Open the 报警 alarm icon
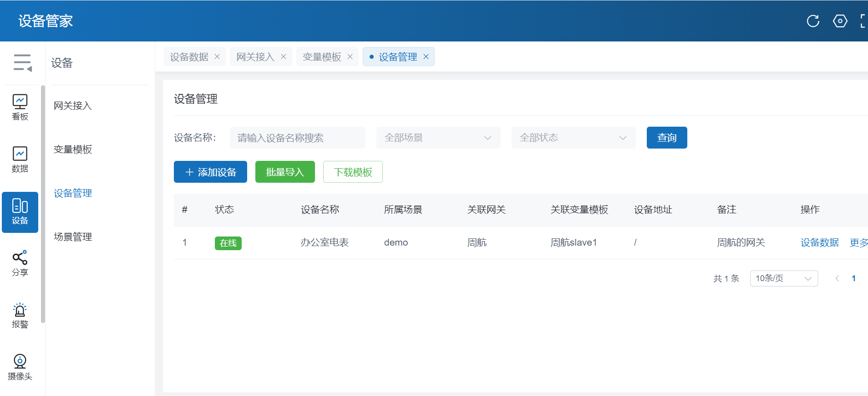Screen dimensions: 868x396 pos(20,315)
